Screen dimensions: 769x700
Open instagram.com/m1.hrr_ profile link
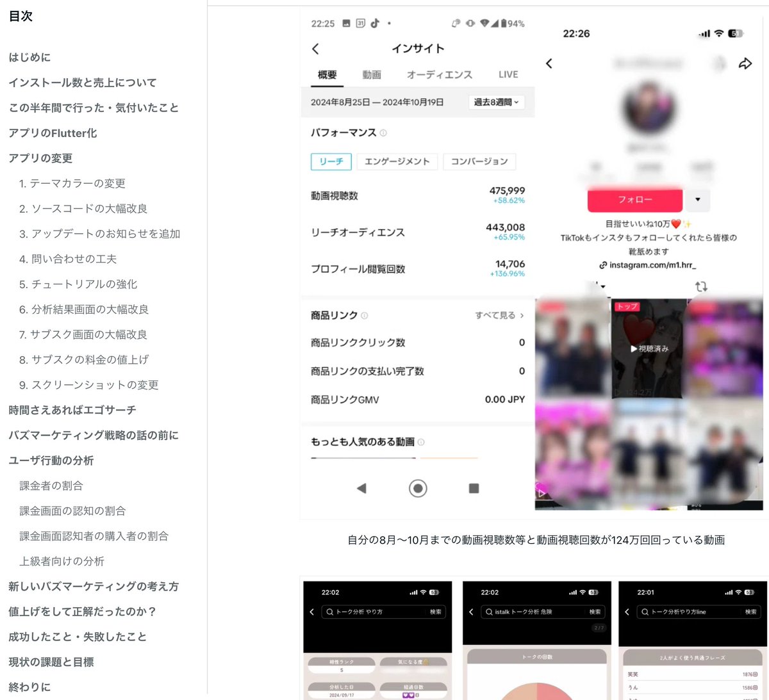coord(648,265)
